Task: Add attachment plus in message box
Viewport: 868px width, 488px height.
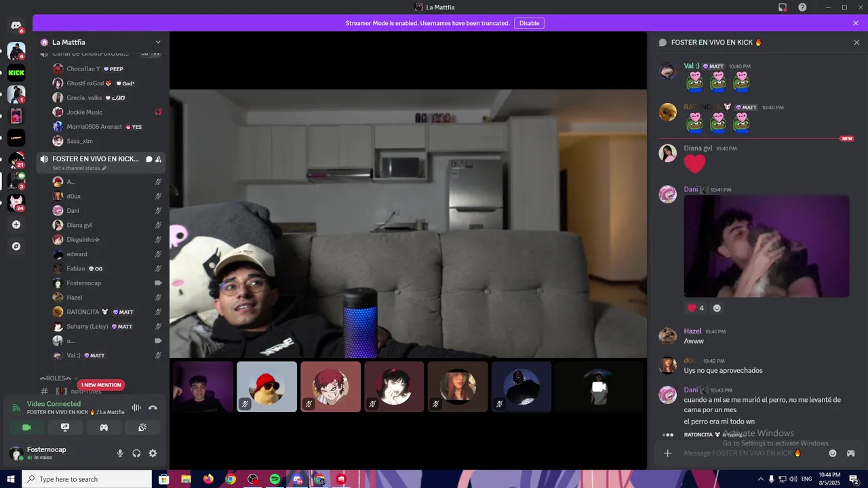Action: pyautogui.click(x=667, y=453)
